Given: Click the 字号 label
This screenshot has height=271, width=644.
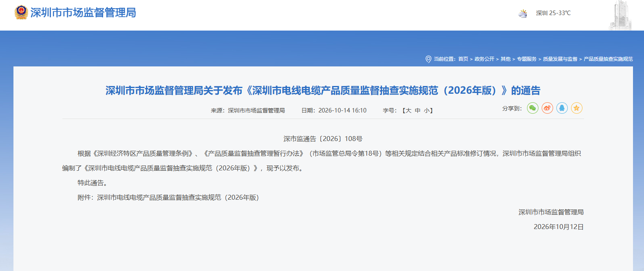Looking at the screenshot, I should (x=390, y=110).
